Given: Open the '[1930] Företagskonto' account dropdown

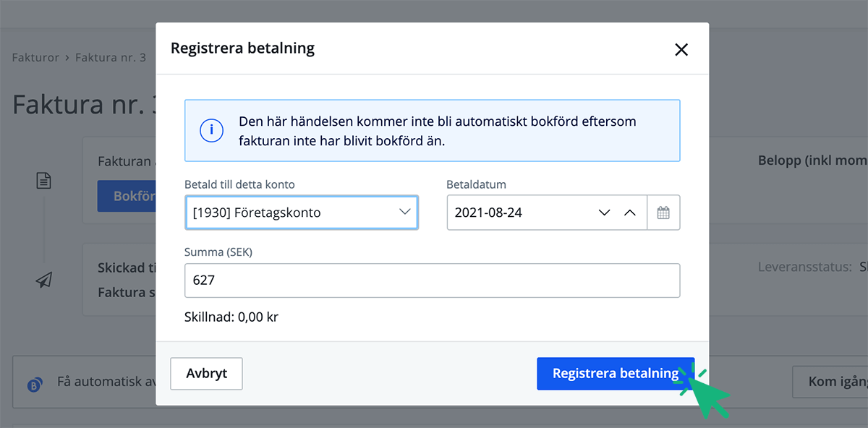Looking at the screenshot, I should [x=301, y=212].
